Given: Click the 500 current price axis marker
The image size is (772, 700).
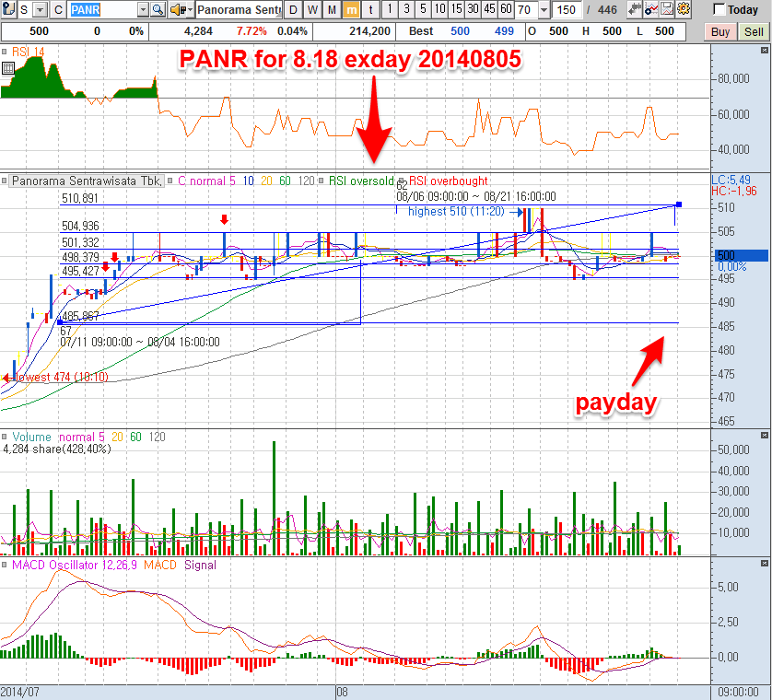Looking at the screenshot, I should tap(741, 255).
